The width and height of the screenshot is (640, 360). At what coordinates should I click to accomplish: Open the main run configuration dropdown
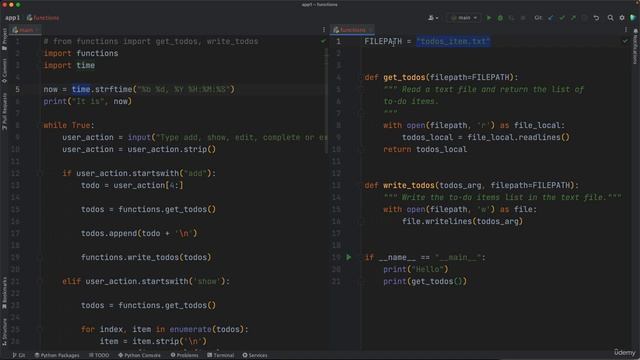464,18
